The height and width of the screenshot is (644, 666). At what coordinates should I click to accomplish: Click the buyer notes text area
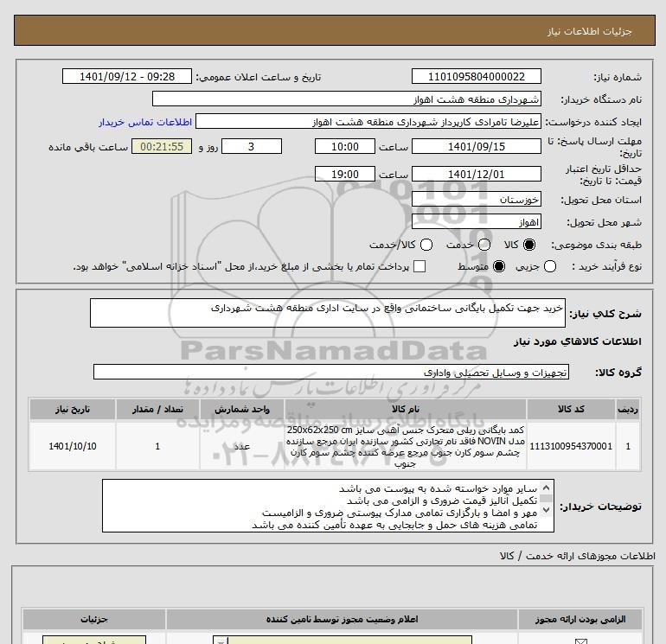click(328, 506)
